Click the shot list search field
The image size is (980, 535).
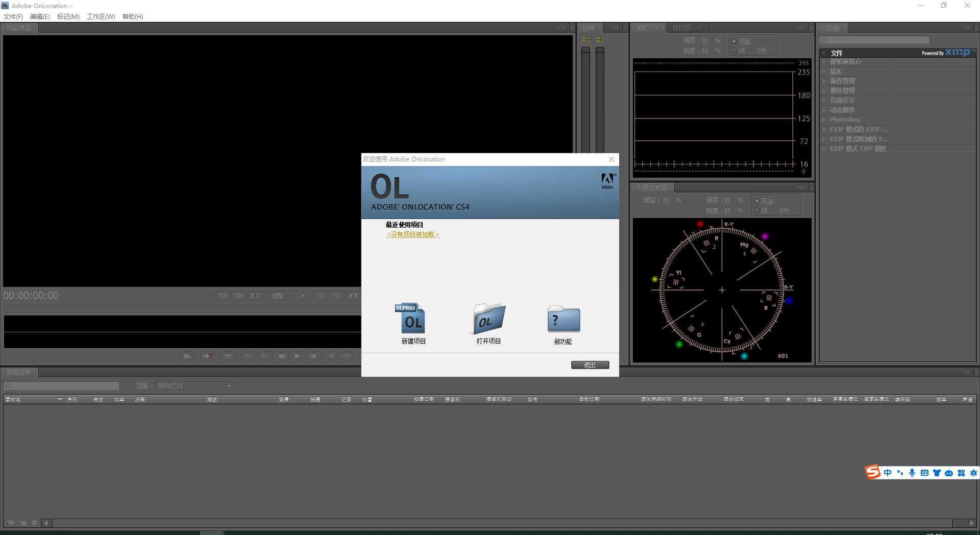[62, 386]
